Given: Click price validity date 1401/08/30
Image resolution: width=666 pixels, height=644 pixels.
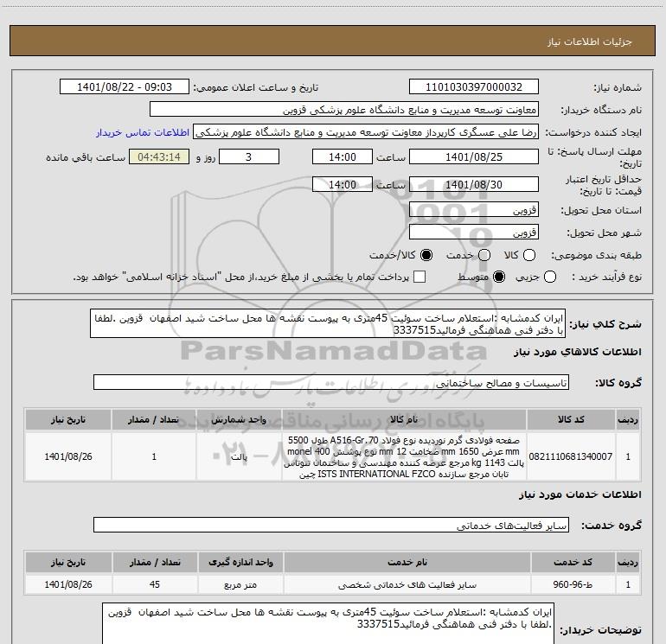Looking at the screenshot, I should click(x=474, y=185).
